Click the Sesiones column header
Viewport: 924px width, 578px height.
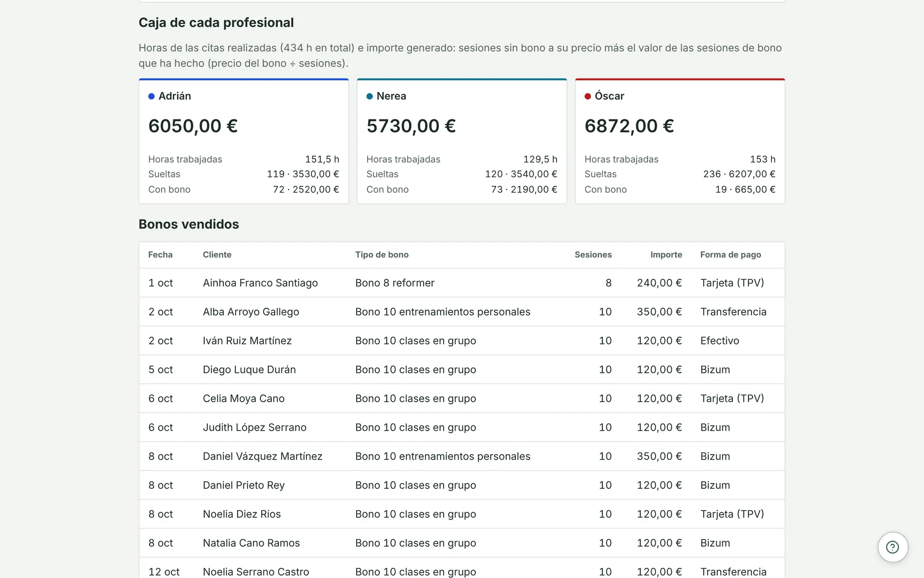tap(593, 255)
